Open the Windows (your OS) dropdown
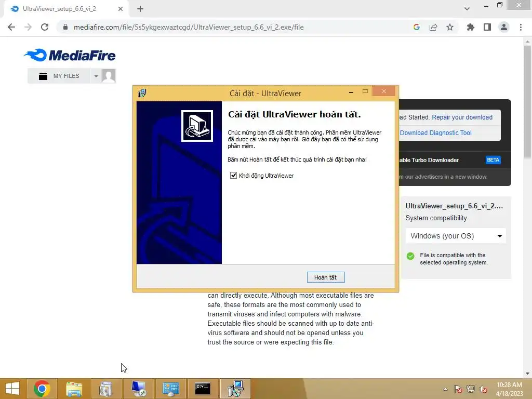This screenshot has width=532, height=399. point(456,236)
